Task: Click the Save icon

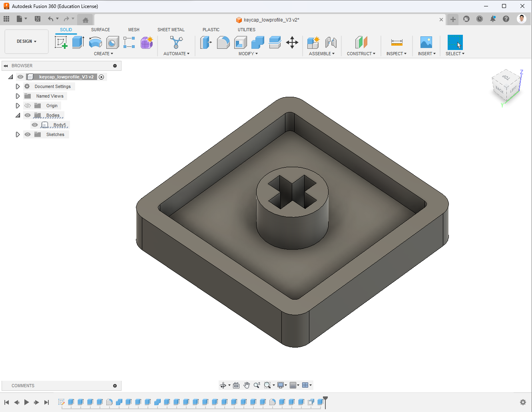Action: (38, 19)
